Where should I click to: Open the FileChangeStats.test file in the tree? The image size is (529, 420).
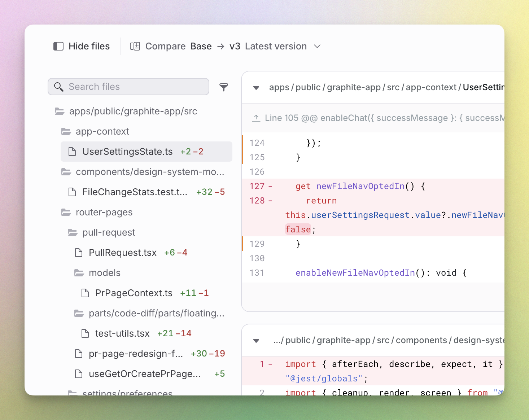click(135, 192)
